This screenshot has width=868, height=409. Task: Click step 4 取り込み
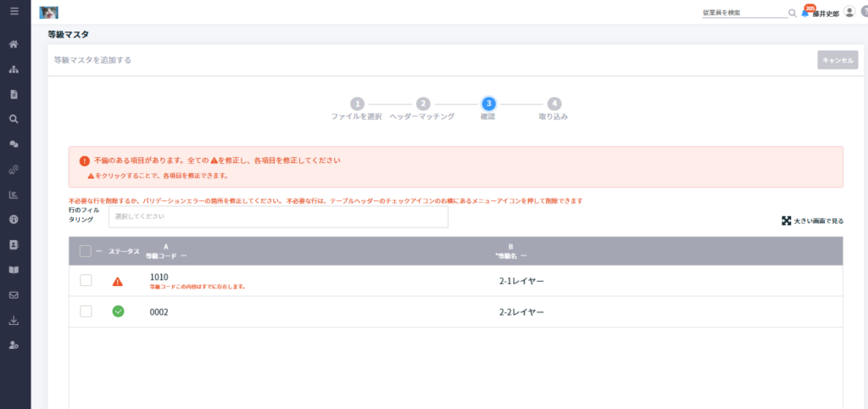click(x=554, y=109)
